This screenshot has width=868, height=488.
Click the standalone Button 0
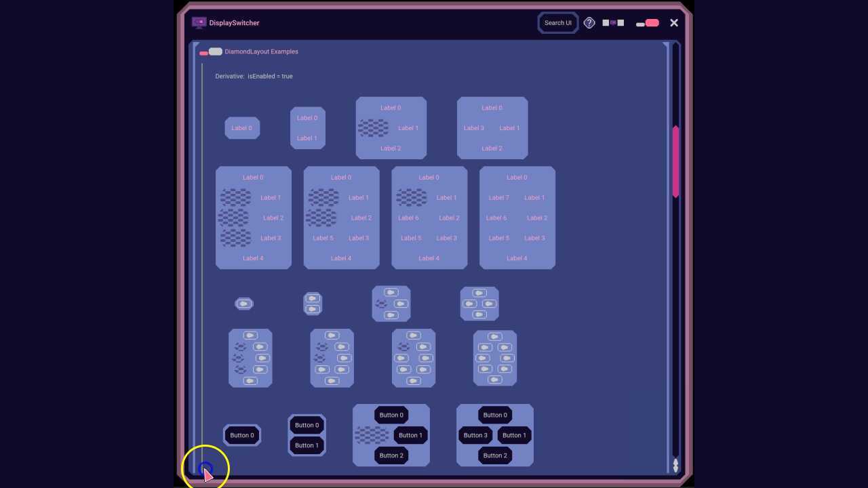[242, 435]
